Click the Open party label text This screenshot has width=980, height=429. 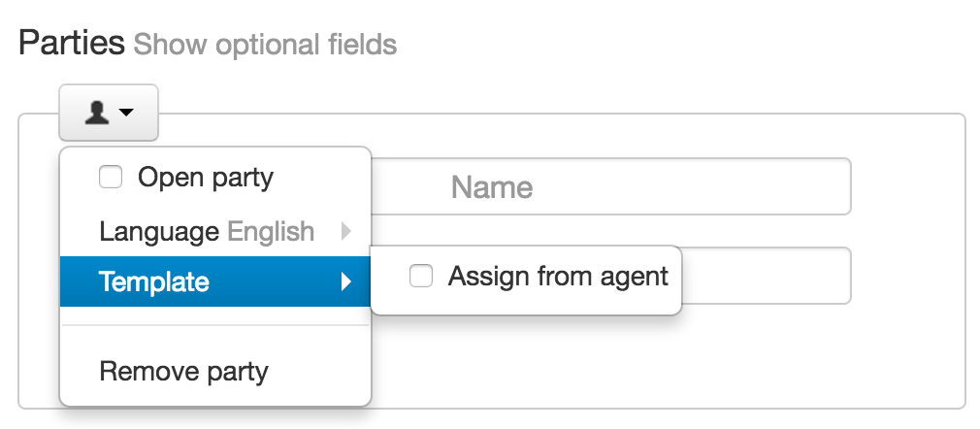point(206,179)
